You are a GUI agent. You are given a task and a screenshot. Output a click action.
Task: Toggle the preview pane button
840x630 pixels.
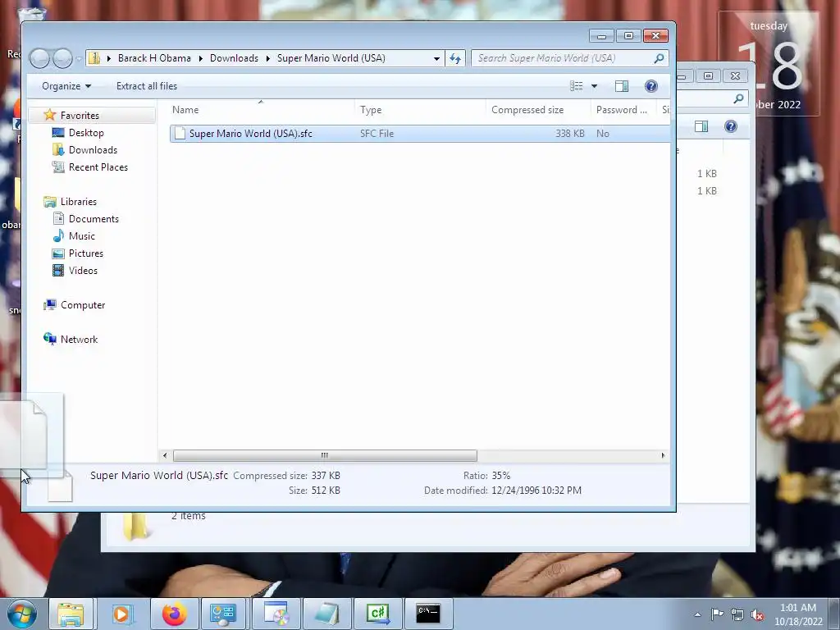[622, 85]
